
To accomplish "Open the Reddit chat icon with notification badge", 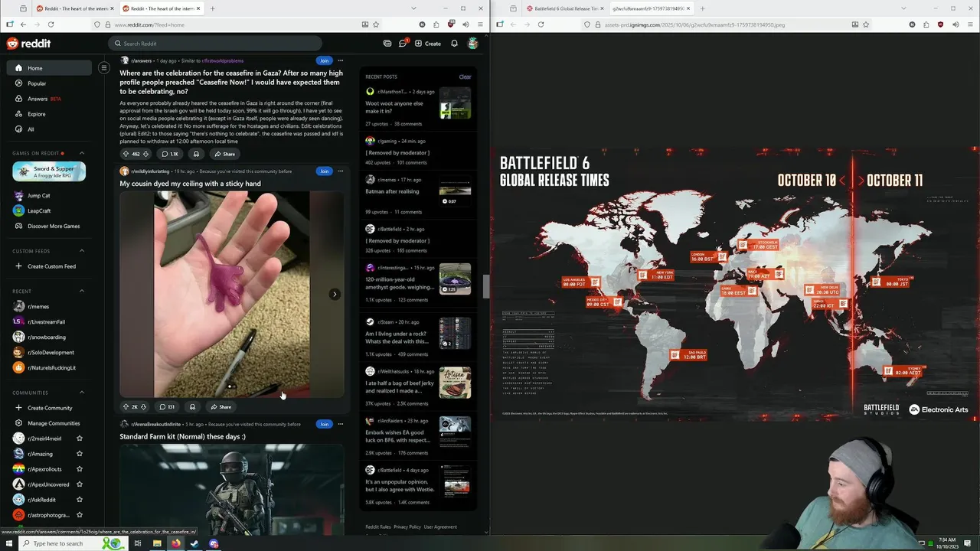I will (x=403, y=44).
